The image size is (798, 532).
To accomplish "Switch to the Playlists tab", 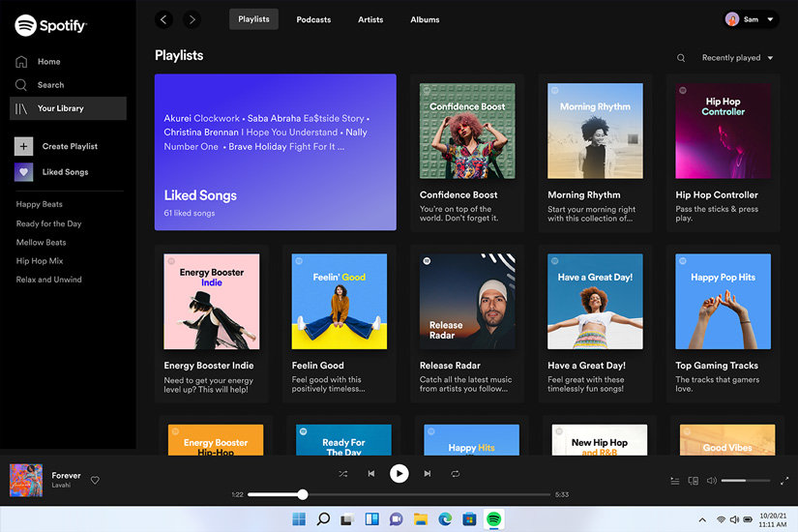I will click(253, 19).
